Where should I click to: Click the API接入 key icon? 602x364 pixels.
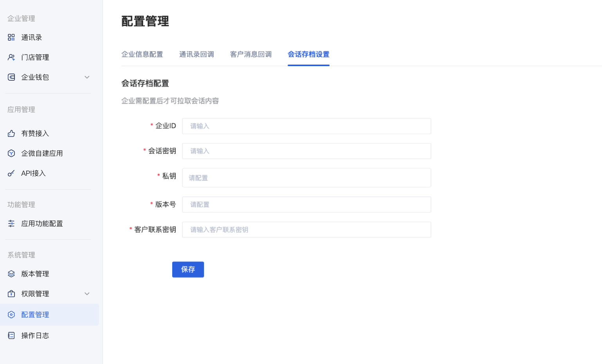(11, 173)
